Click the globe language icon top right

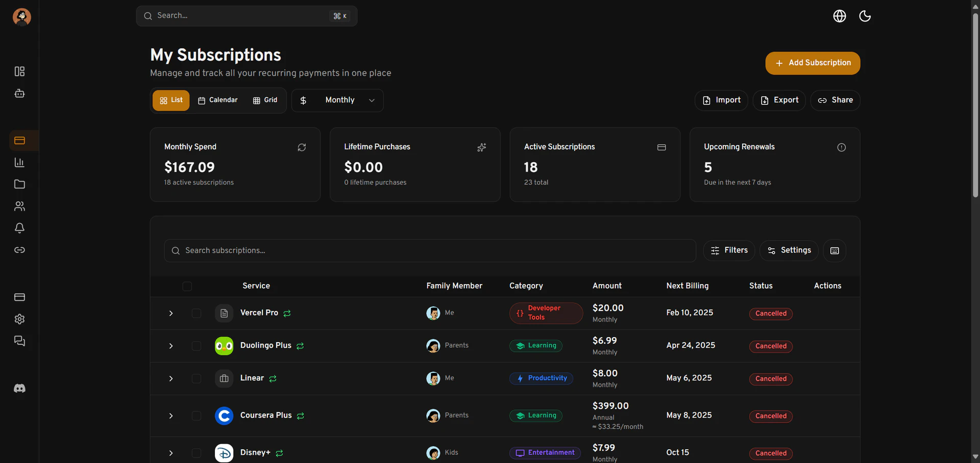(840, 16)
